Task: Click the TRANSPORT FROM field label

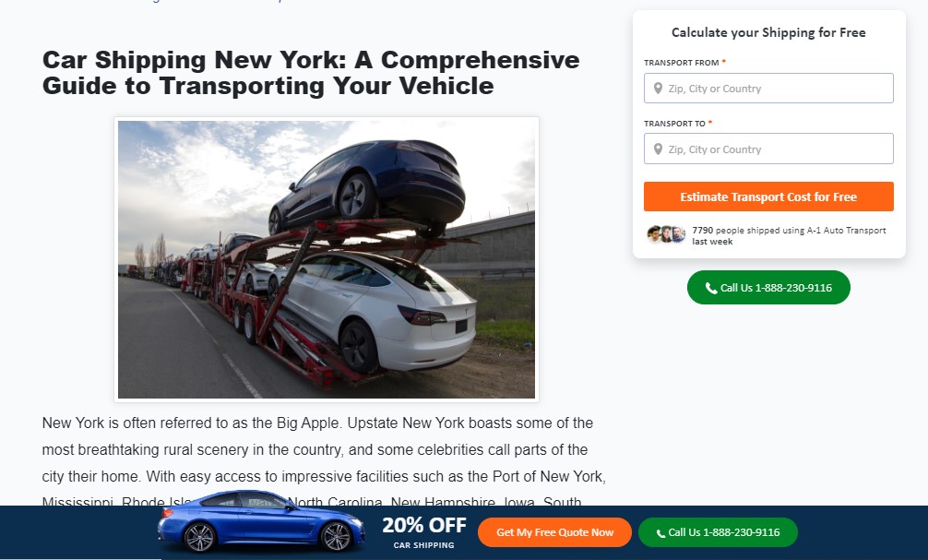Action: tap(681, 63)
